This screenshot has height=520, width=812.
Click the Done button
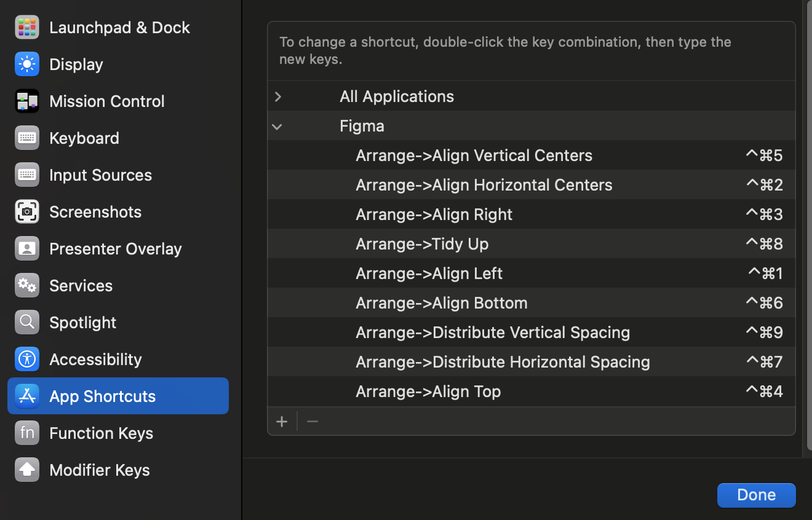[x=757, y=495]
